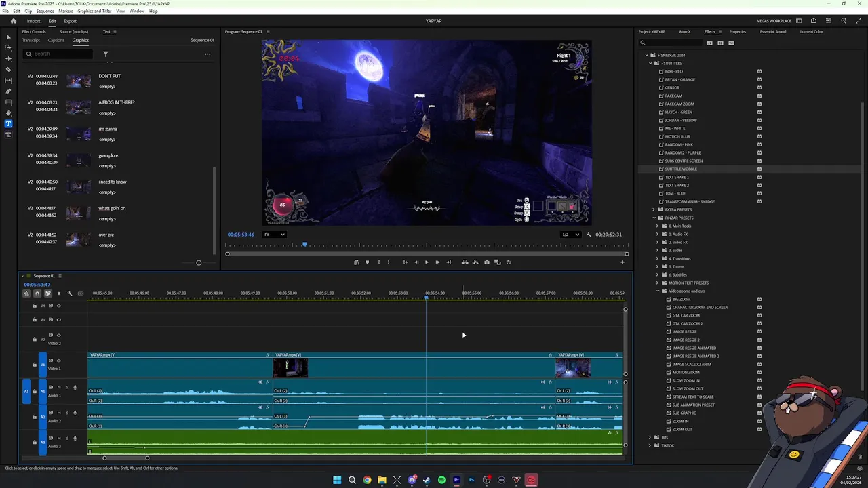Export frame with the camera icon
The width and height of the screenshot is (868, 488).
coord(486,262)
